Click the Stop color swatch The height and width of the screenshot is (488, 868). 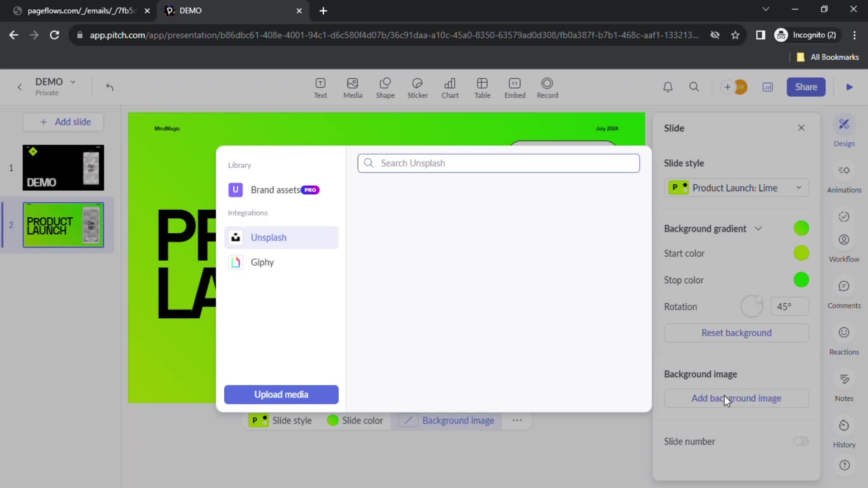[x=802, y=280]
